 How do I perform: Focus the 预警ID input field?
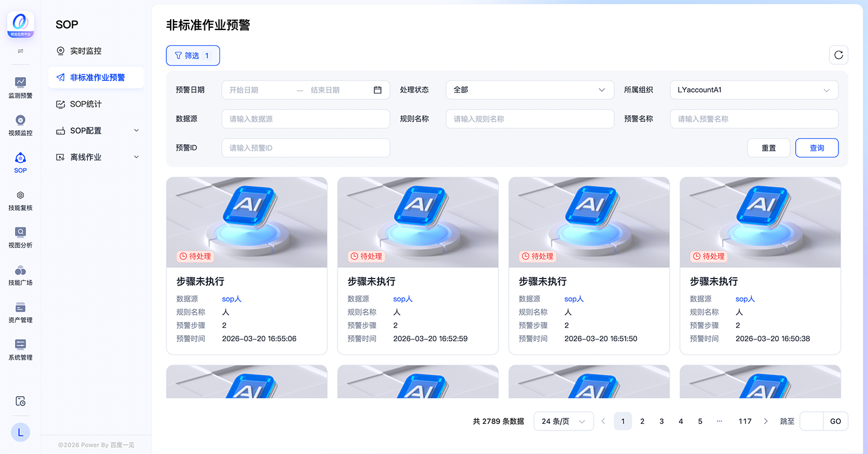[x=306, y=148]
